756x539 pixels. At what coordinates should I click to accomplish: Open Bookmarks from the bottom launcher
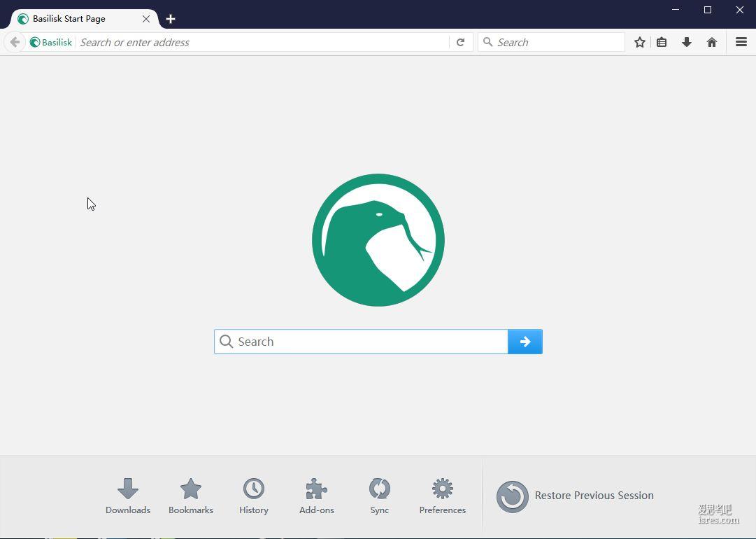point(191,496)
